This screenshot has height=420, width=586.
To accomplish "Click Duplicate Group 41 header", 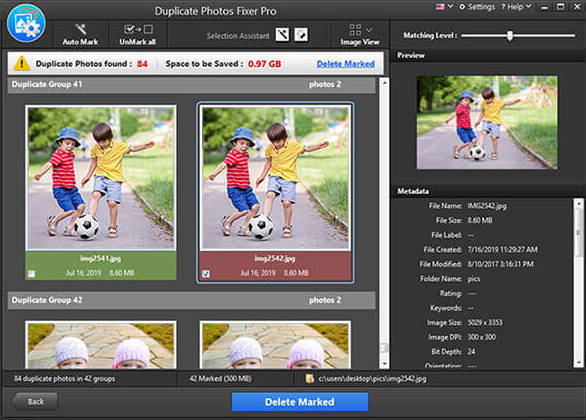I will [191, 85].
